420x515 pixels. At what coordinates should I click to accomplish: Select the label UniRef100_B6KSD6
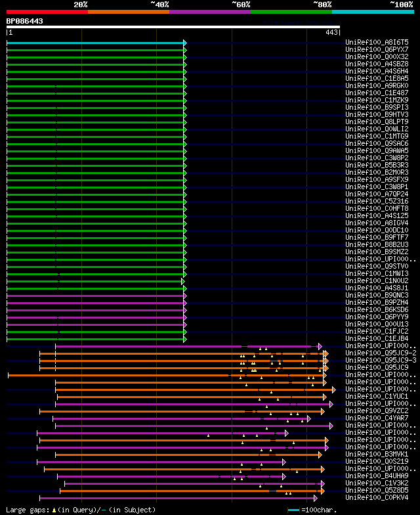point(377,309)
